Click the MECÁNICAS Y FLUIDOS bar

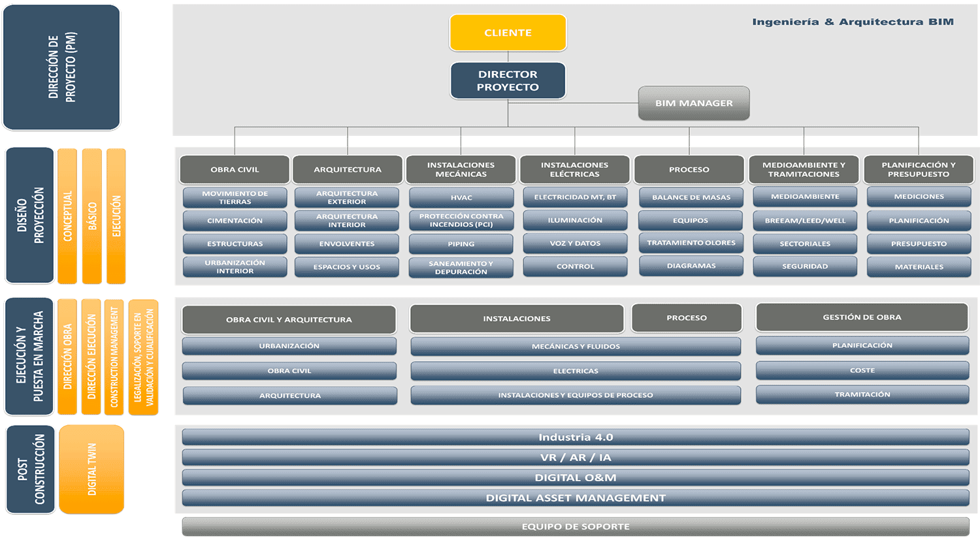[x=575, y=346]
